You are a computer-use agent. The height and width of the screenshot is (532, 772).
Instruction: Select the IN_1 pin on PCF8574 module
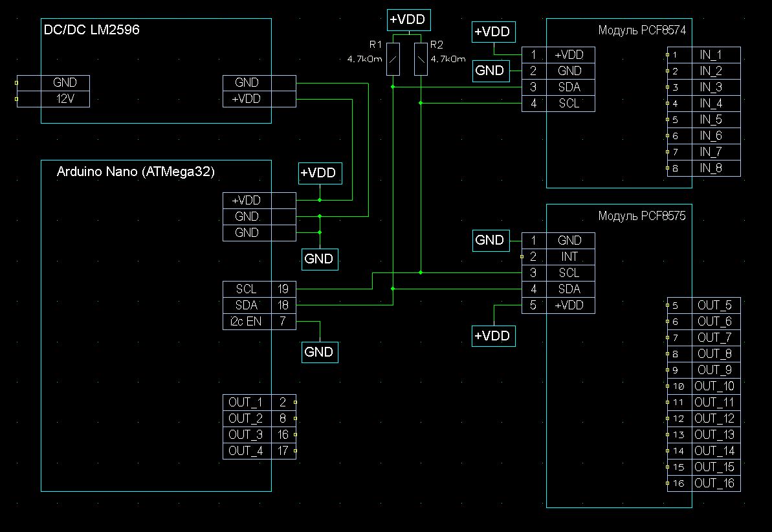coord(710,55)
